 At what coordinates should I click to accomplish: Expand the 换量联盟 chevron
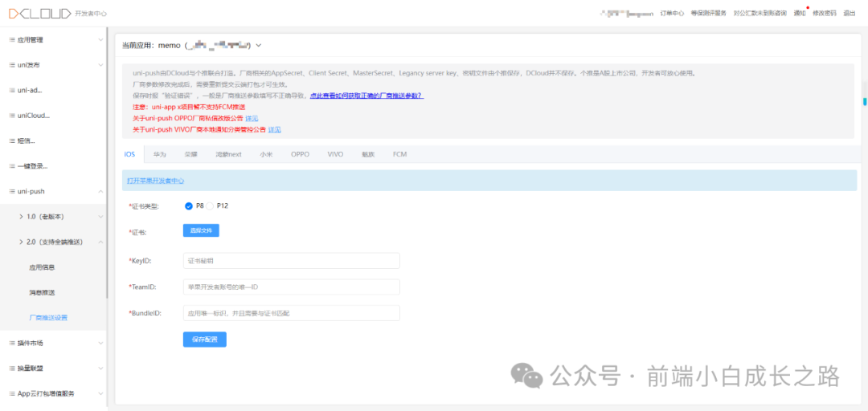(100, 368)
